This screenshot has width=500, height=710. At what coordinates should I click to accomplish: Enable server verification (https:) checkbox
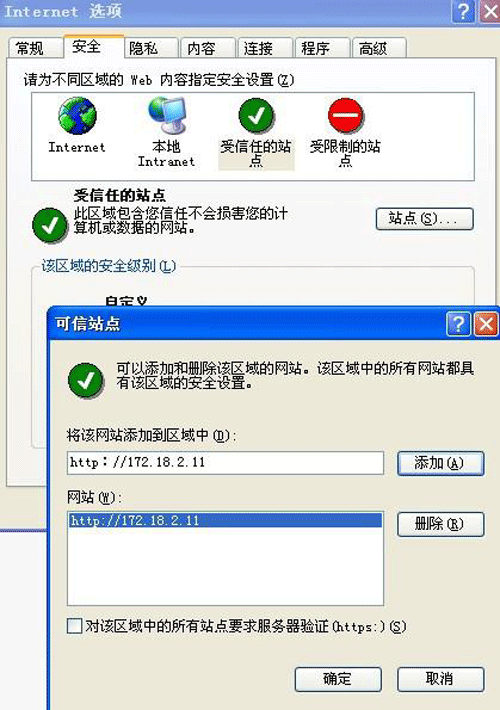click(74, 626)
